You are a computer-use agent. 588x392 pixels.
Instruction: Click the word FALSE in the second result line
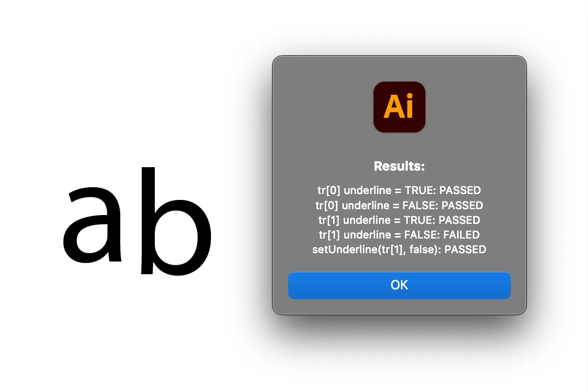pyautogui.click(x=417, y=205)
